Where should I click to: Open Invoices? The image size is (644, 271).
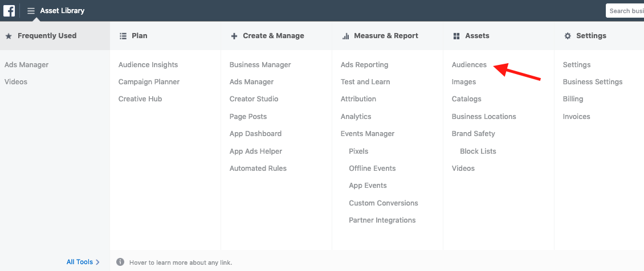[x=576, y=117]
